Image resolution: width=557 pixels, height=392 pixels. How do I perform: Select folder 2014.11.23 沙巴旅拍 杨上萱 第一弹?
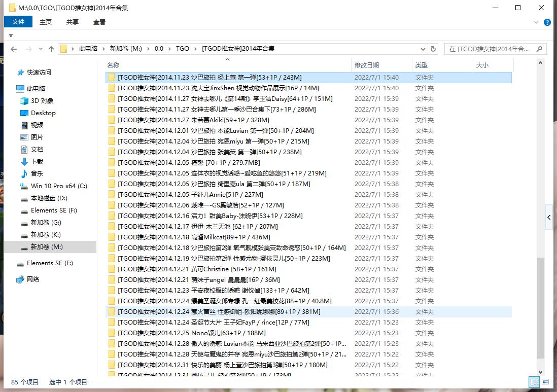[x=308, y=78]
